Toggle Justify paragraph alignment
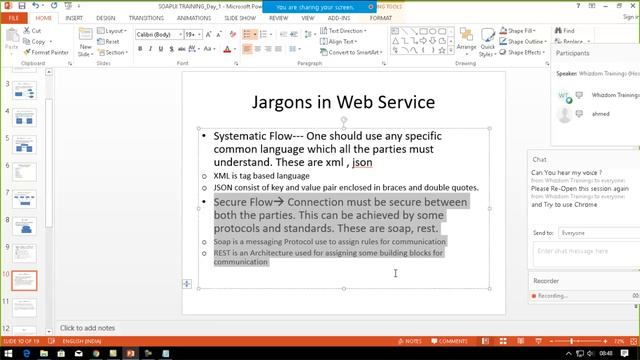Image resolution: width=640 pixels, height=360 pixels. (x=278, y=49)
